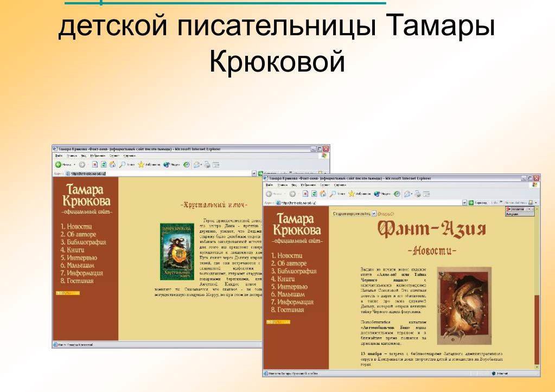The height and width of the screenshot is (392, 555).
Task: Open the 'Старая версия сайта' dropdown arrow
Action: pos(374,214)
